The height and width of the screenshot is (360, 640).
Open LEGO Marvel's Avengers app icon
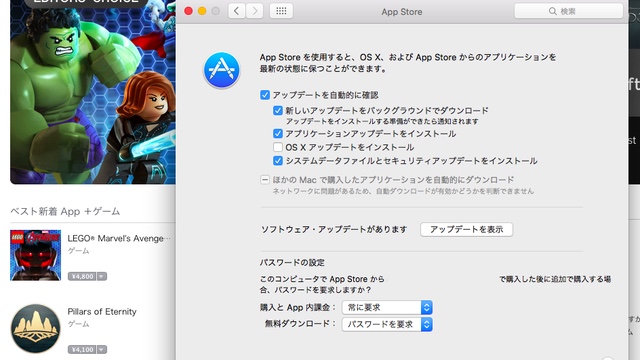[x=36, y=255]
